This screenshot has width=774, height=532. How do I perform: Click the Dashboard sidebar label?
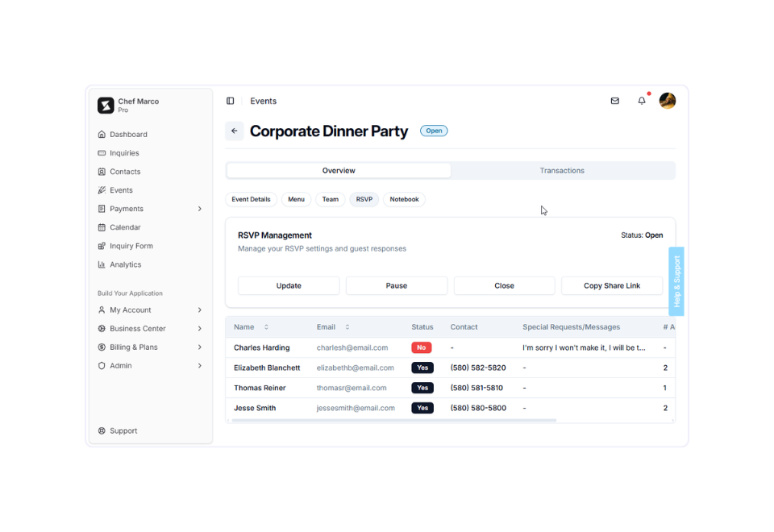128,135
